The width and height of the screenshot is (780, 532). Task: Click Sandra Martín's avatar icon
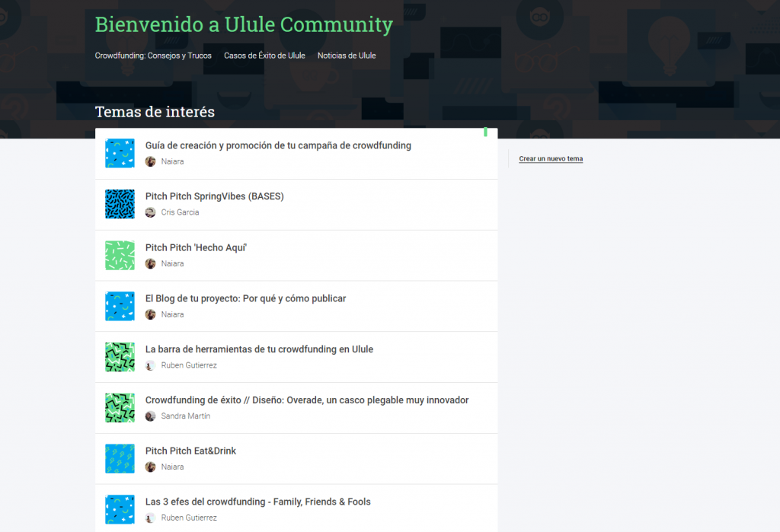click(x=150, y=416)
